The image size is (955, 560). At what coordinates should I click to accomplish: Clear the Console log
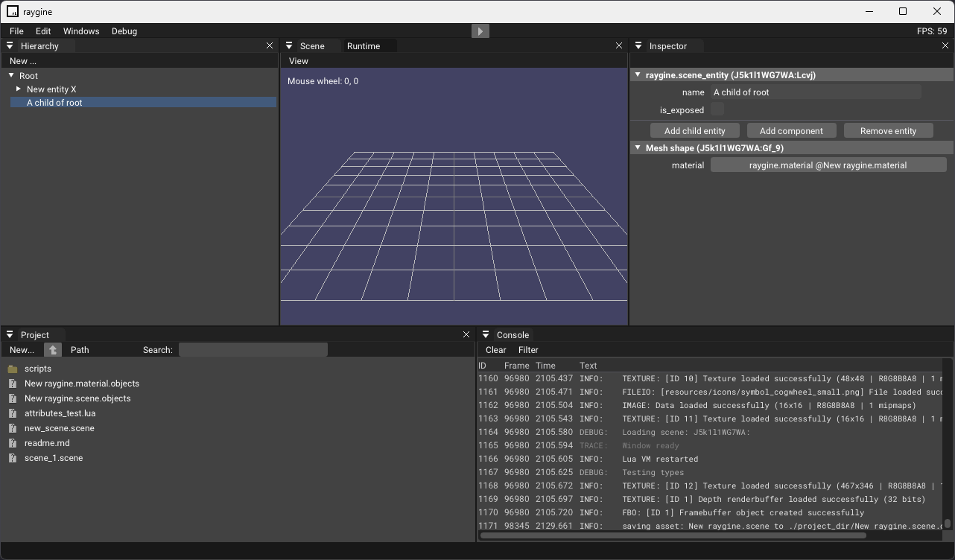click(496, 350)
